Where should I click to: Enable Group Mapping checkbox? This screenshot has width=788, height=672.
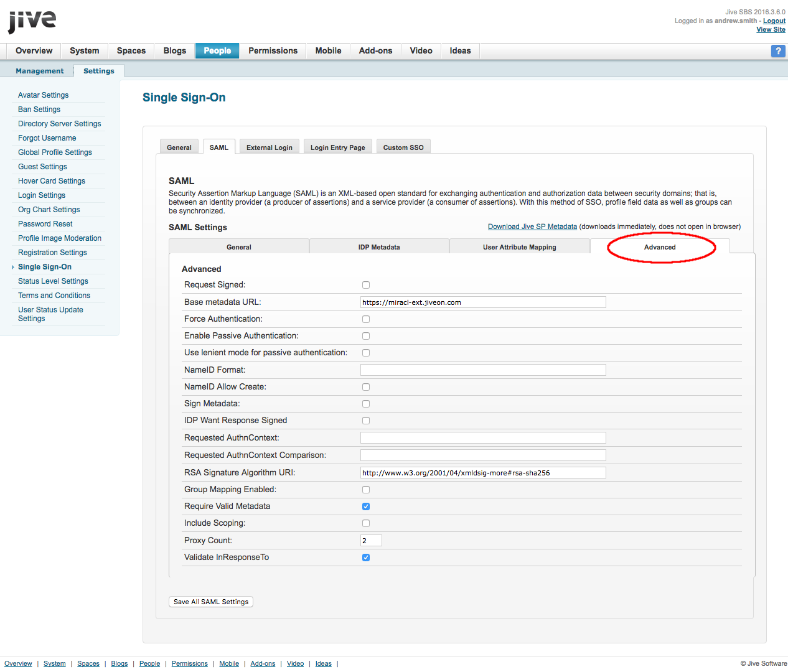tap(366, 490)
